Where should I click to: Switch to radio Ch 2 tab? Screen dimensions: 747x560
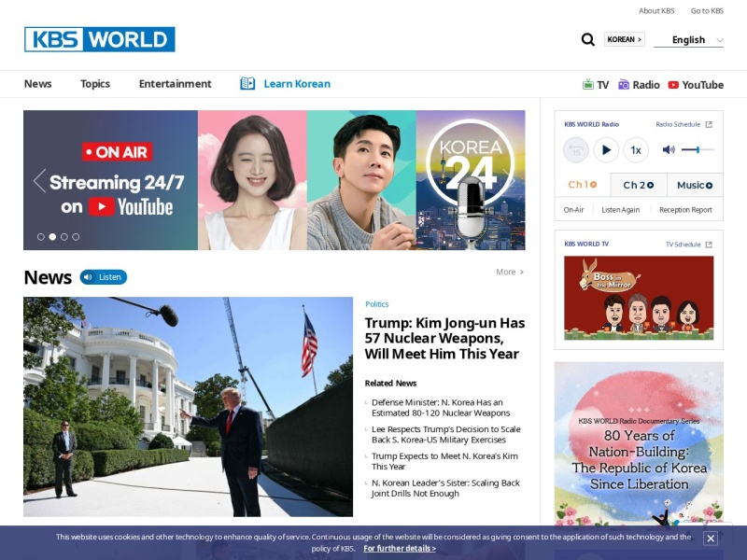[639, 185]
